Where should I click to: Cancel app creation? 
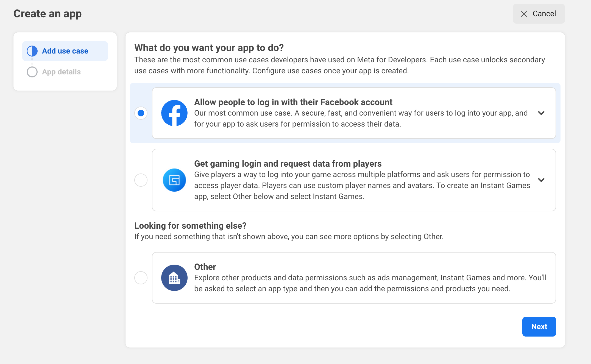pyautogui.click(x=539, y=14)
